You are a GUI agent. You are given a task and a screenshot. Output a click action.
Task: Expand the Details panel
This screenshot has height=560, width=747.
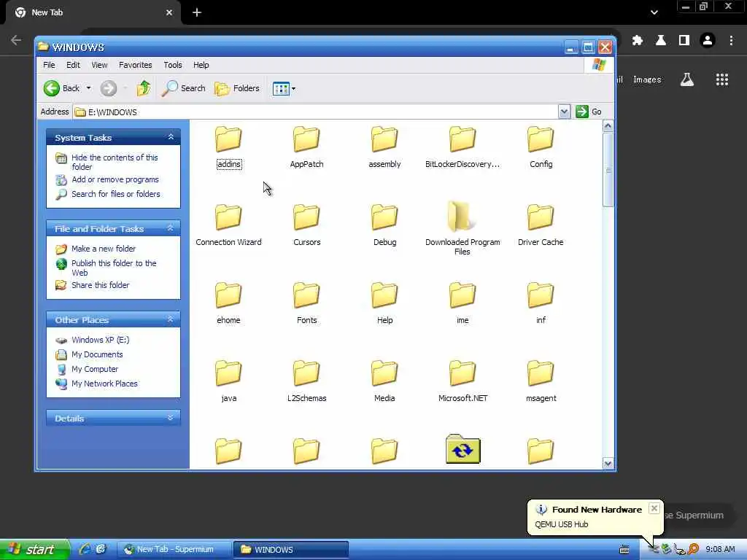[x=171, y=418]
